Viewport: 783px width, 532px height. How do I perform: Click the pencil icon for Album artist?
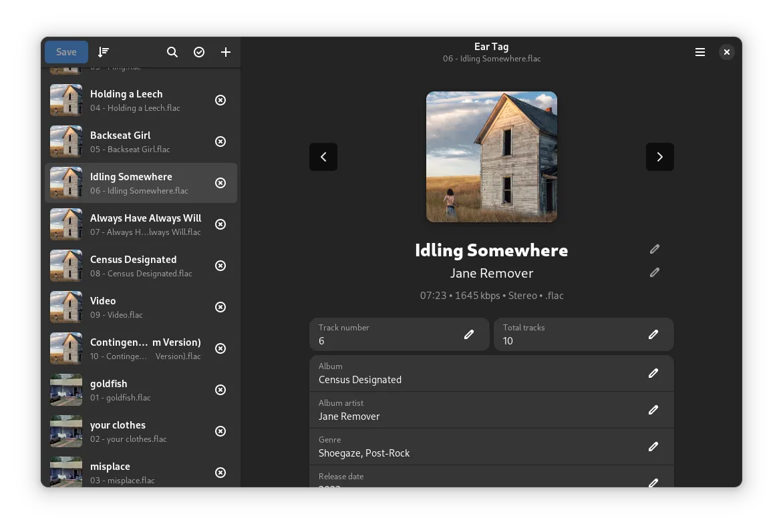[653, 410]
